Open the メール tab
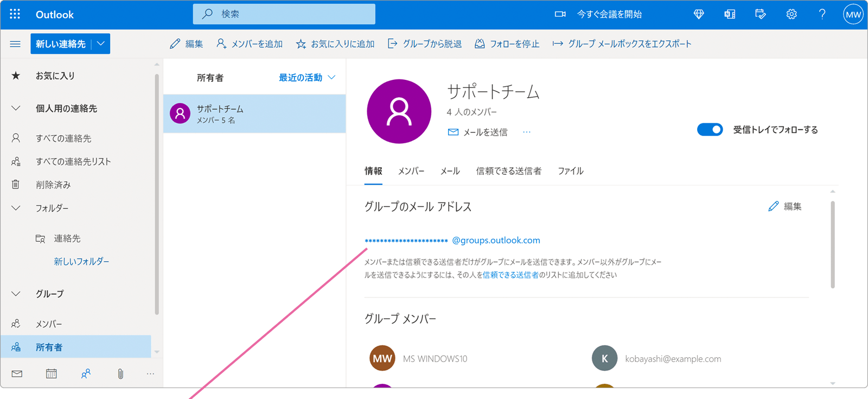 coord(450,171)
